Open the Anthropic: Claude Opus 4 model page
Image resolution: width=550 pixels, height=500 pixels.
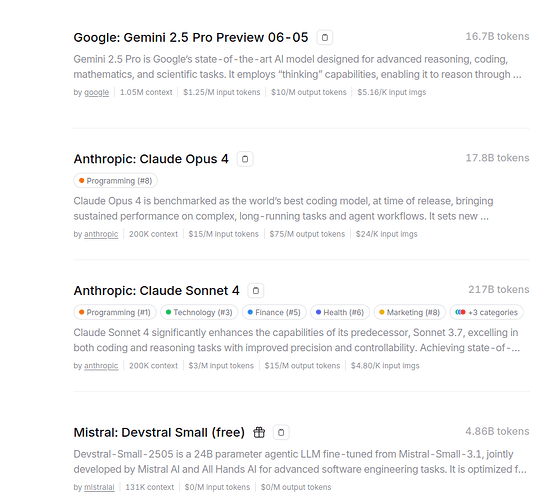151,159
